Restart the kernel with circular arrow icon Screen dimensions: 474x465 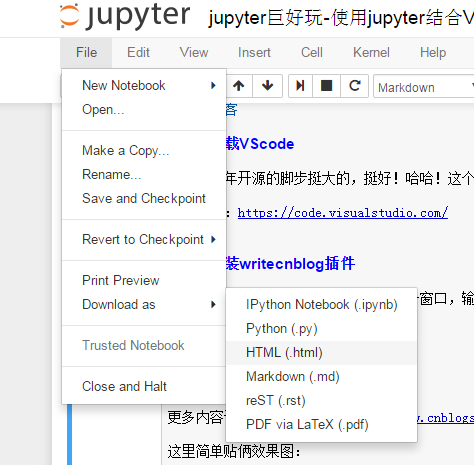(x=354, y=86)
